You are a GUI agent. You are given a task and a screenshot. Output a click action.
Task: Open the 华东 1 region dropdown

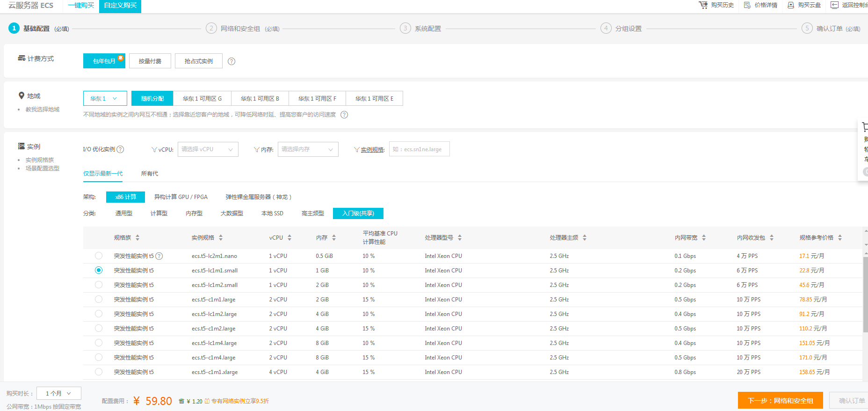coord(105,98)
